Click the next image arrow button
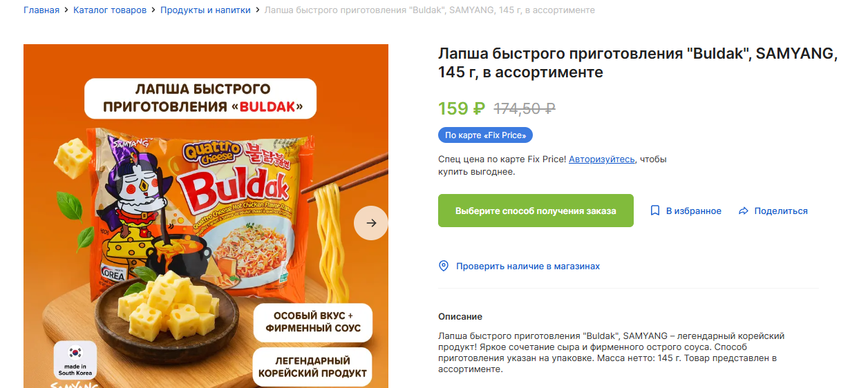 pyautogui.click(x=371, y=223)
